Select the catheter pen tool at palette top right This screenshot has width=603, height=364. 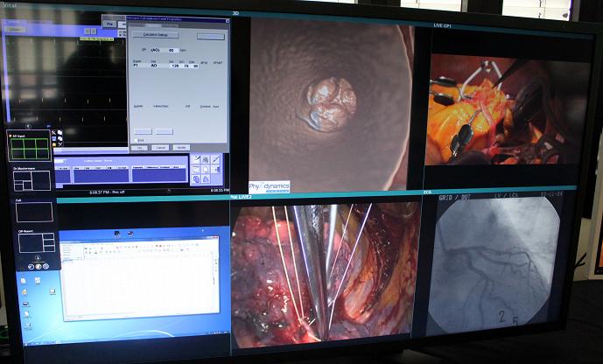coord(216,159)
